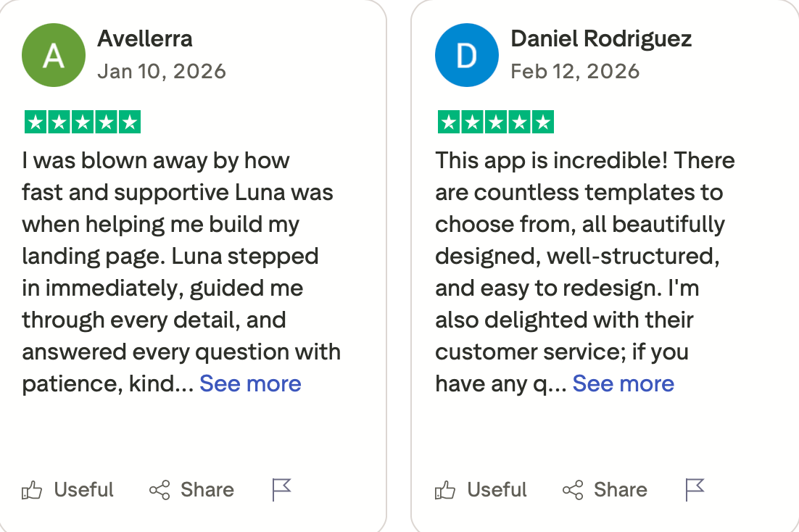Expand Avellerra's review with See more
This screenshot has width=799, height=532.
pyautogui.click(x=250, y=383)
